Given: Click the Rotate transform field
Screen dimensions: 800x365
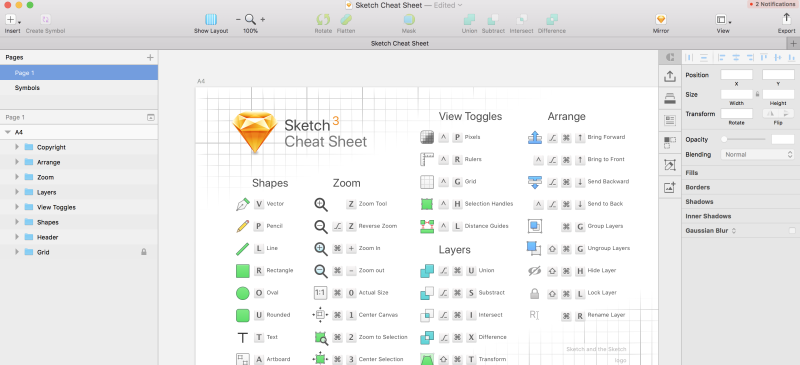Looking at the screenshot, I should coord(736,114).
